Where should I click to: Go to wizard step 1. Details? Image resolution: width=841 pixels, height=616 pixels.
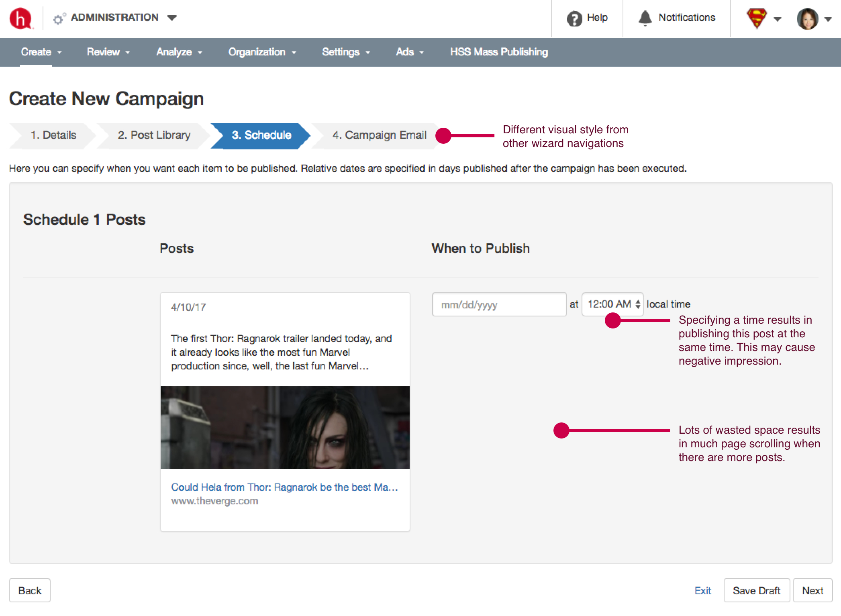(53, 135)
